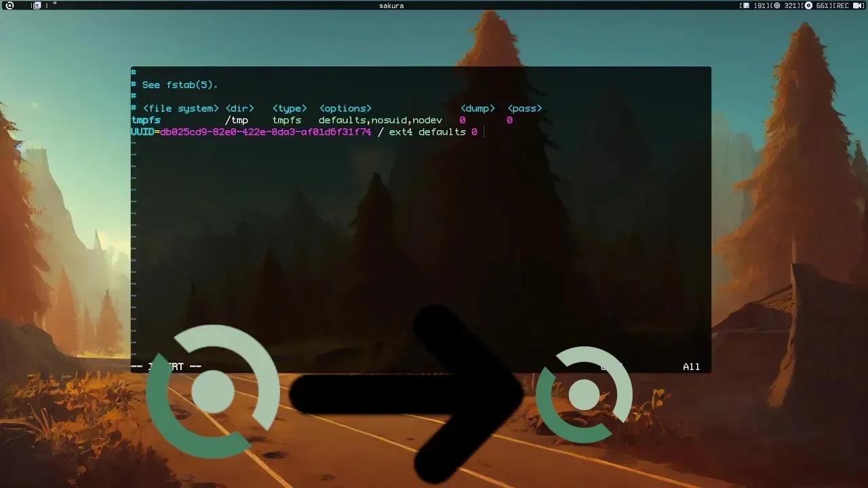Click the distro logo in the top-left bar
The height and width of the screenshot is (488, 868).
coord(9,5)
